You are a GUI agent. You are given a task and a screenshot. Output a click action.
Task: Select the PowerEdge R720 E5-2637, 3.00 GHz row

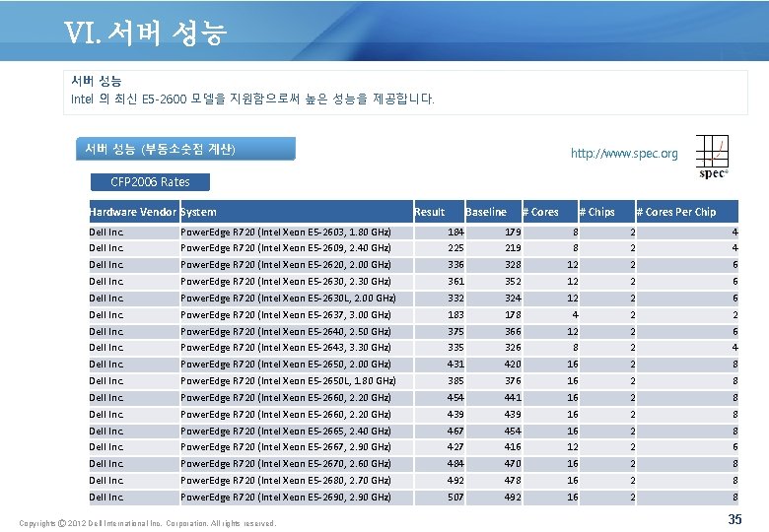(x=413, y=314)
